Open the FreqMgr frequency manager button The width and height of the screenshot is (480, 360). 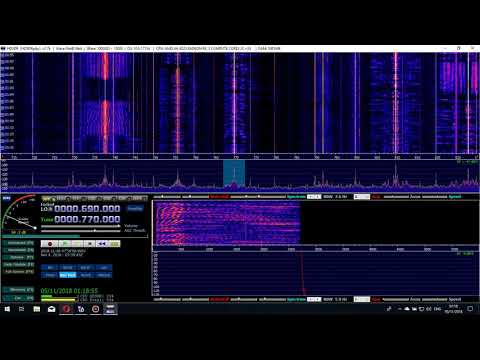click(135, 209)
